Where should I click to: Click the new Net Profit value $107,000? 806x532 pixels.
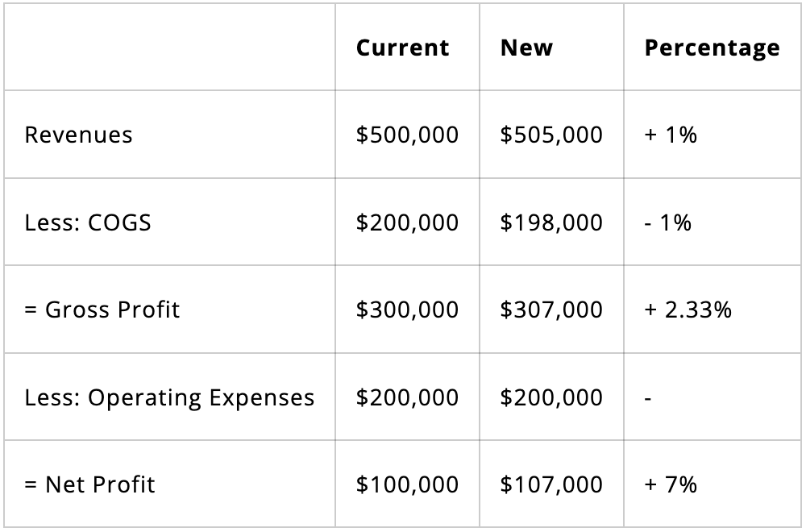pos(551,484)
